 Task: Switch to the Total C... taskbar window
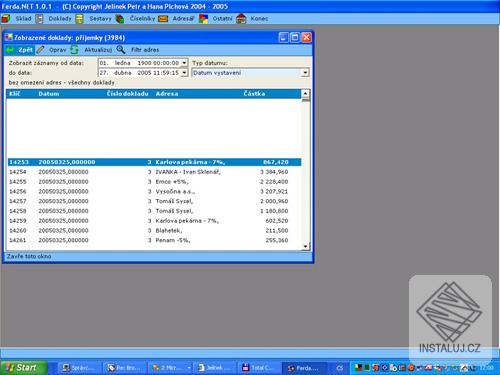(x=259, y=368)
